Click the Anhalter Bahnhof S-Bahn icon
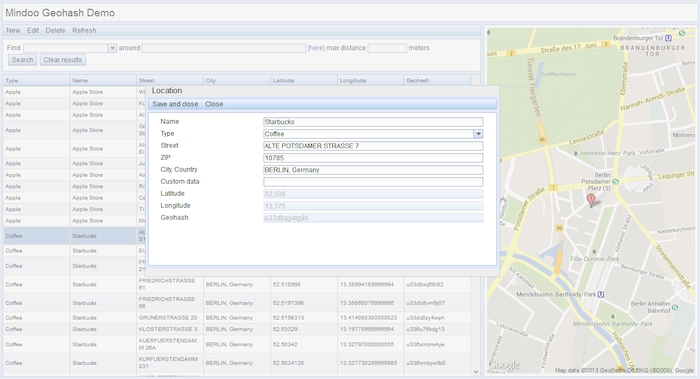The height and width of the screenshot is (379, 700). tap(675, 307)
